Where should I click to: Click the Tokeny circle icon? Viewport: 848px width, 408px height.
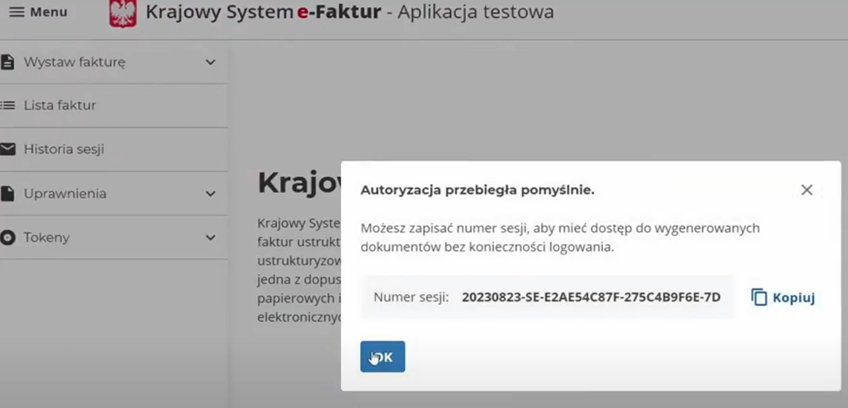tap(8, 238)
